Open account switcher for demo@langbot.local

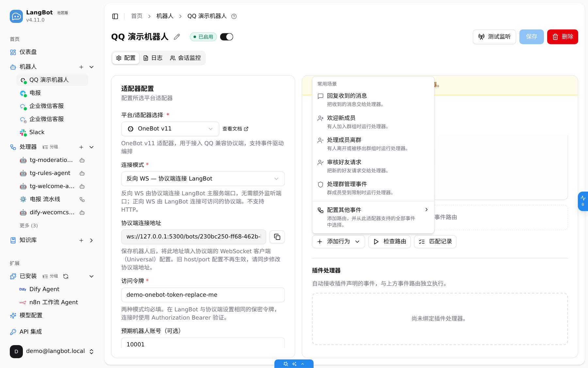[52, 351]
